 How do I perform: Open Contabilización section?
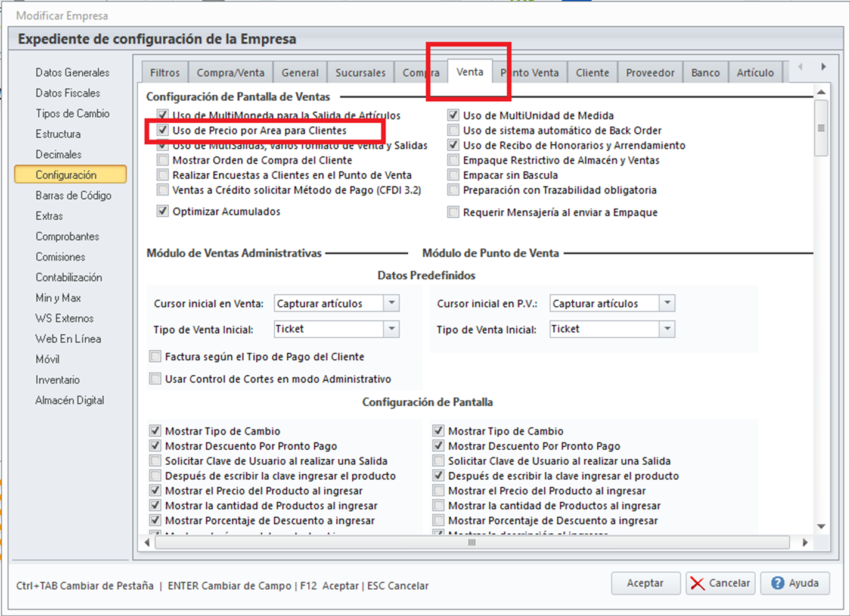coord(69,278)
